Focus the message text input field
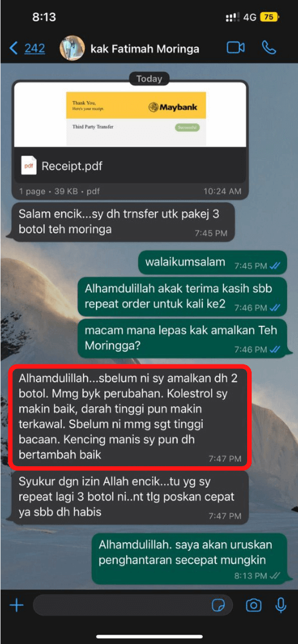Screen dimensions: 298x644 pos(133,605)
